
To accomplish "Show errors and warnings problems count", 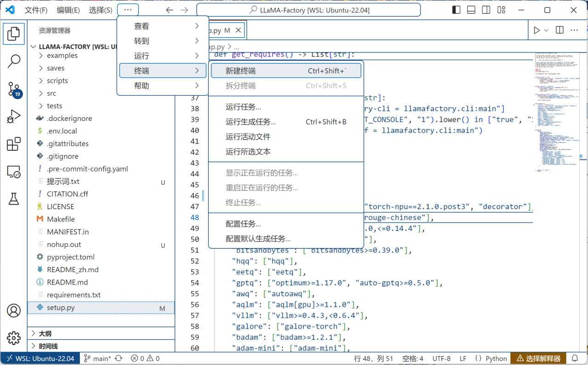I will (145, 359).
